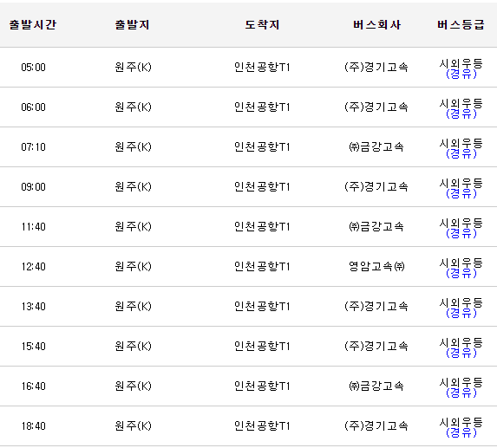Screen dimensions: 497x448
Task: Click the 출발지 column header
Action: (x=132, y=24)
